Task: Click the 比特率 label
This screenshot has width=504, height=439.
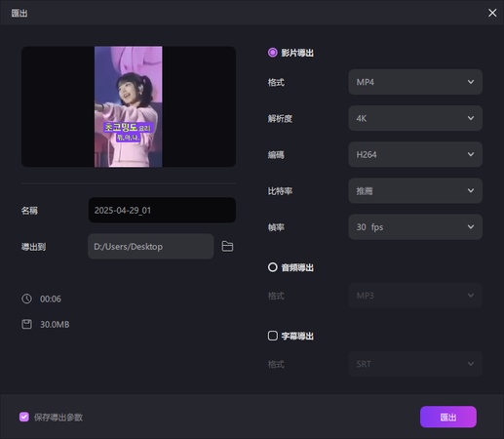Action: coord(280,191)
